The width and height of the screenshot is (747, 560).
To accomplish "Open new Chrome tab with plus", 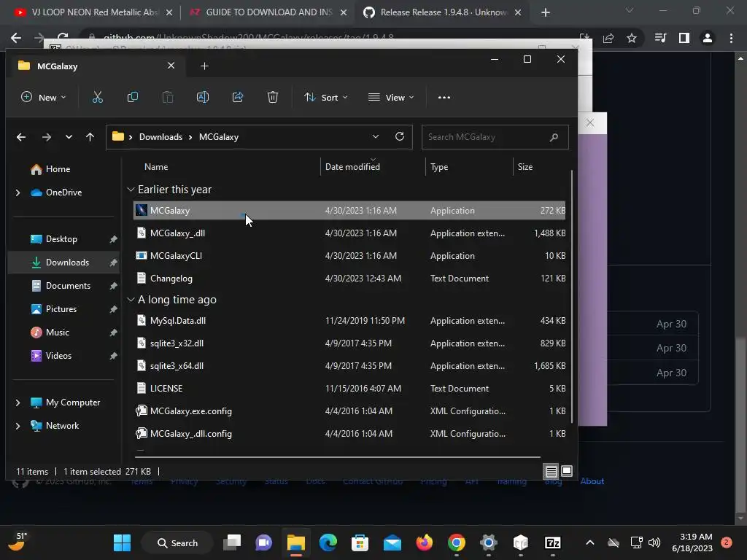I will [x=546, y=12].
